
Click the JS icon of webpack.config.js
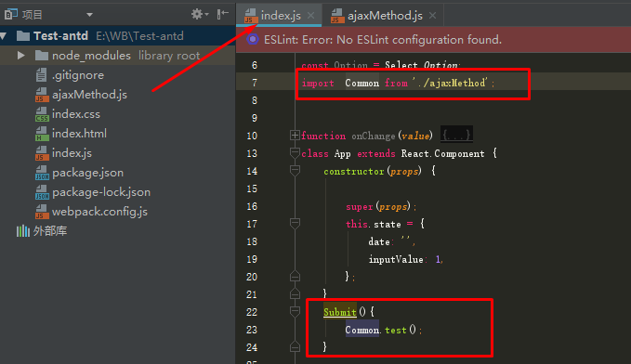(42, 212)
